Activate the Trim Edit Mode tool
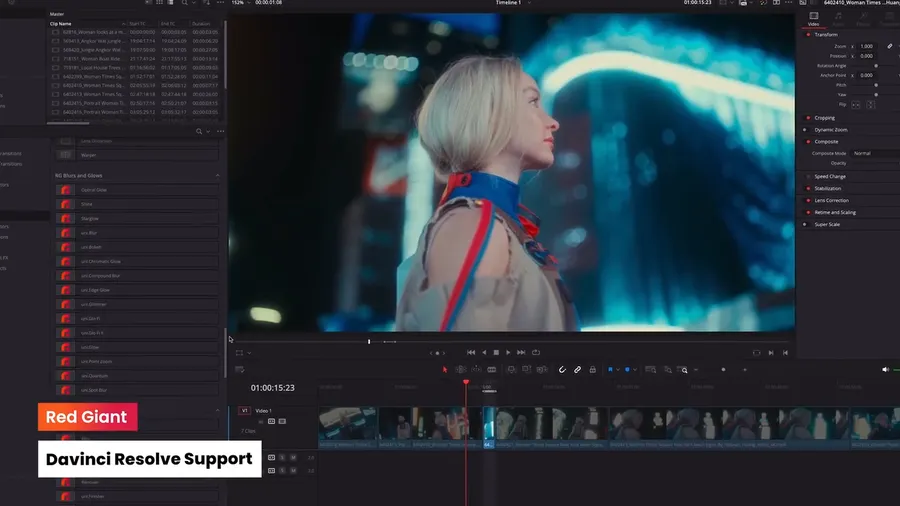This screenshot has height=506, width=900. click(x=460, y=369)
